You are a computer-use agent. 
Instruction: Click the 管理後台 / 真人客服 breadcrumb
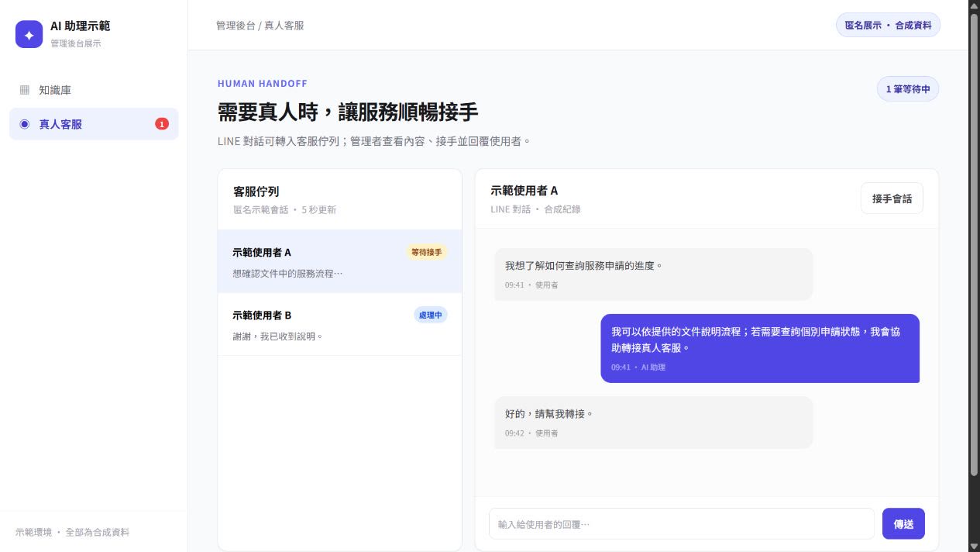260,26
